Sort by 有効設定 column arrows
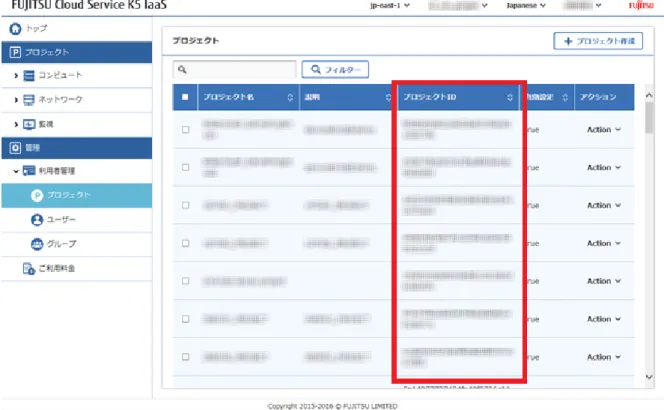664x410 pixels. (565, 97)
